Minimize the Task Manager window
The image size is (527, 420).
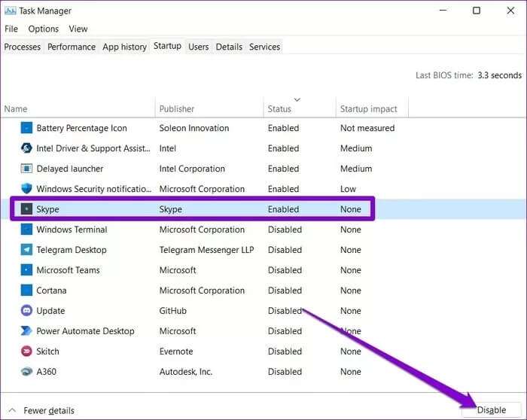click(x=443, y=11)
